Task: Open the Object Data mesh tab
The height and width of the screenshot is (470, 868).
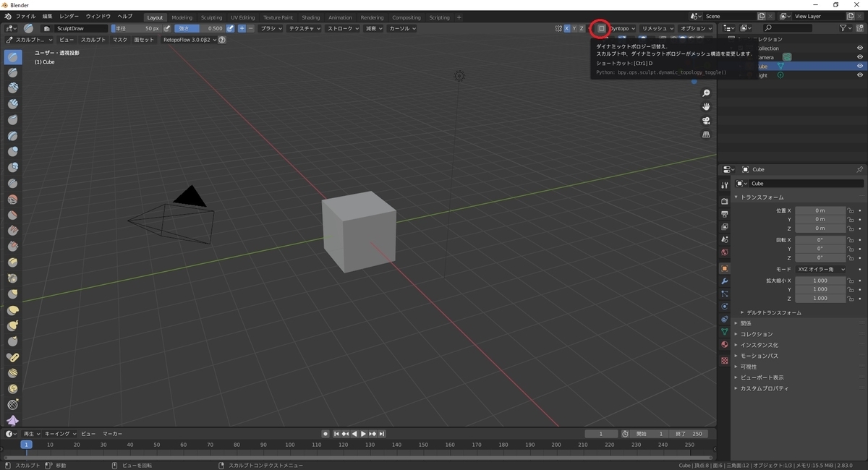Action: point(724,332)
